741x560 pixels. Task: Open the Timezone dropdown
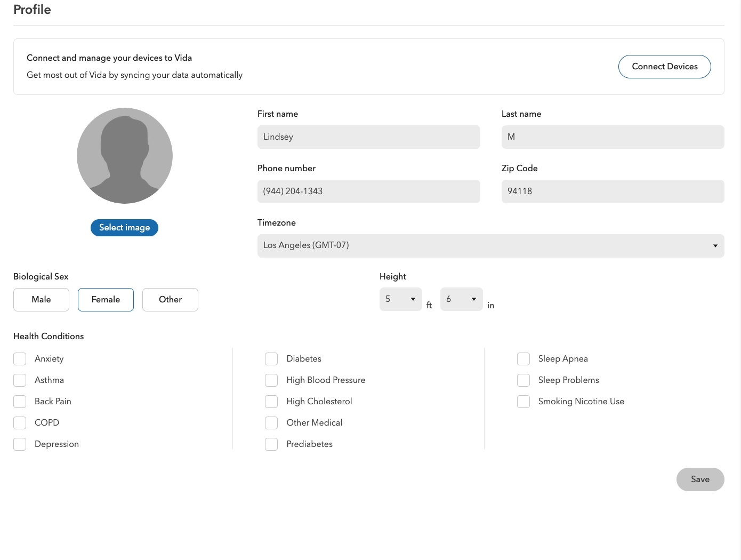pyautogui.click(x=490, y=245)
